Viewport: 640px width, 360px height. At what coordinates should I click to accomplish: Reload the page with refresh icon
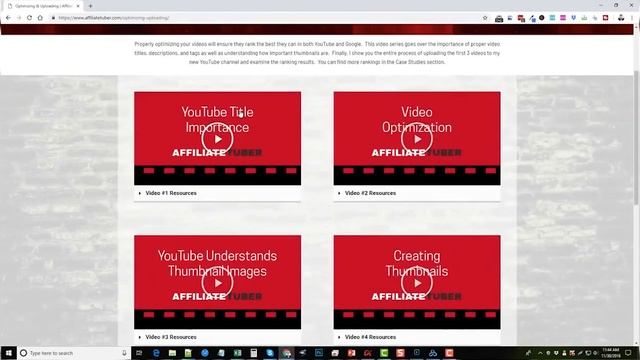click(x=29, y=18)
